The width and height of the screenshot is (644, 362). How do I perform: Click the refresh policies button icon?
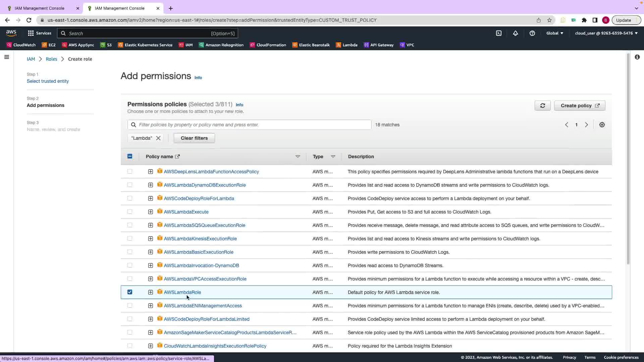tap(542, 106)
